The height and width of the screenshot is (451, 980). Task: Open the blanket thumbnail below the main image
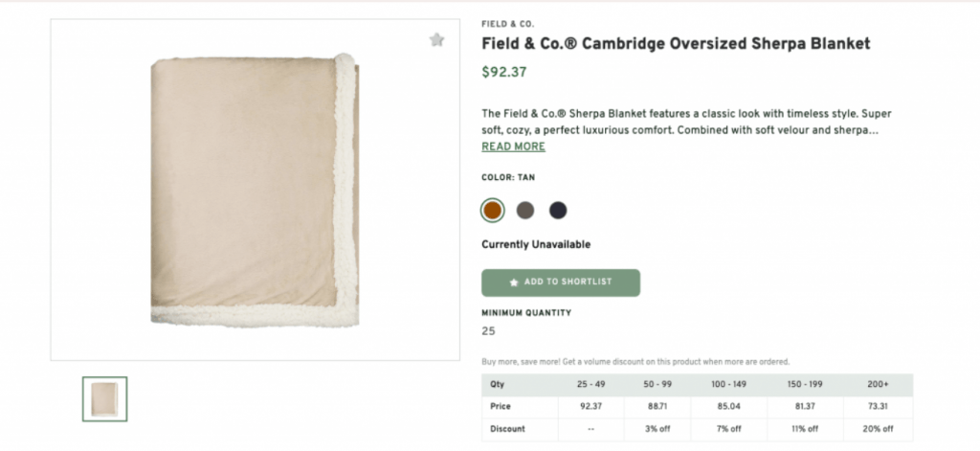(104, 398)
